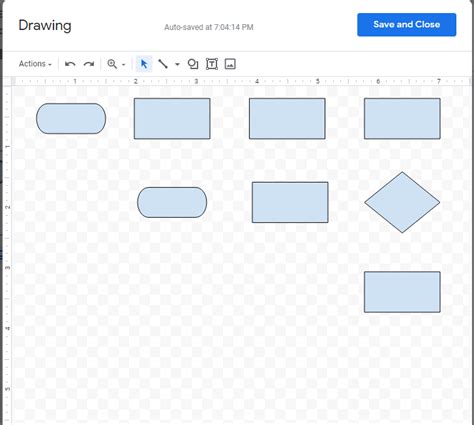Select the Line tool
The width and height of the screenshot is (474, 425).
163,64
